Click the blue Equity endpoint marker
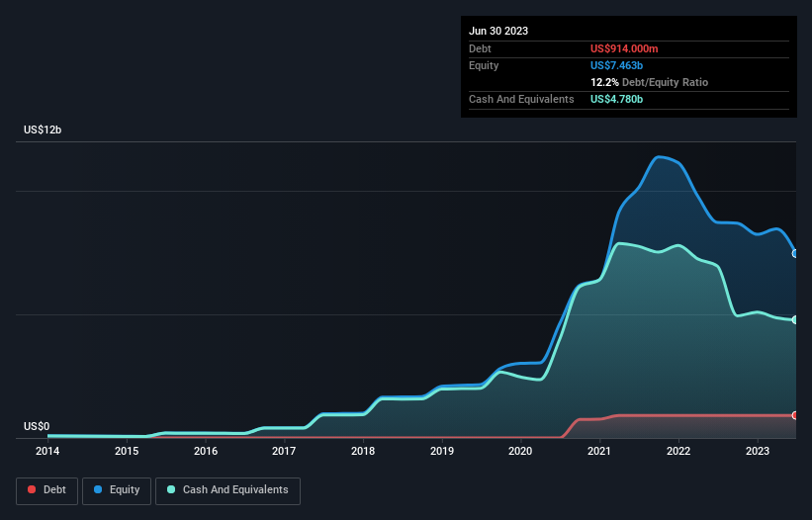The width and height of the screenshot is (812, 520). coord(795,253)
